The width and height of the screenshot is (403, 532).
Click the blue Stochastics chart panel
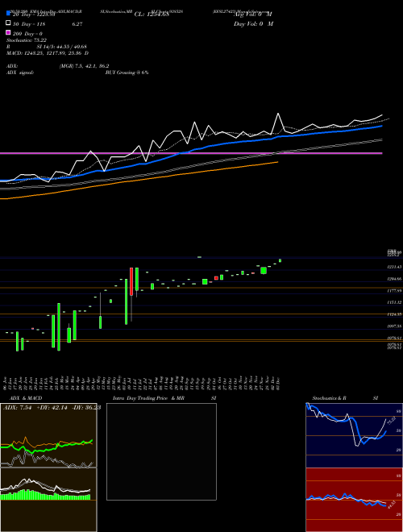(354, 435)
